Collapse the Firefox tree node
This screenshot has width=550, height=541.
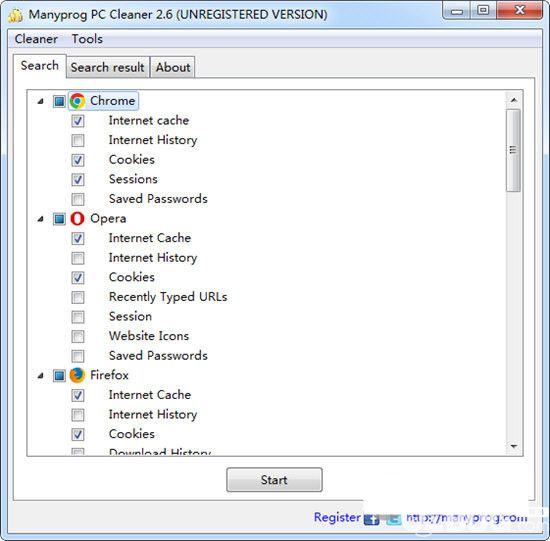click(x=41, y=375)
